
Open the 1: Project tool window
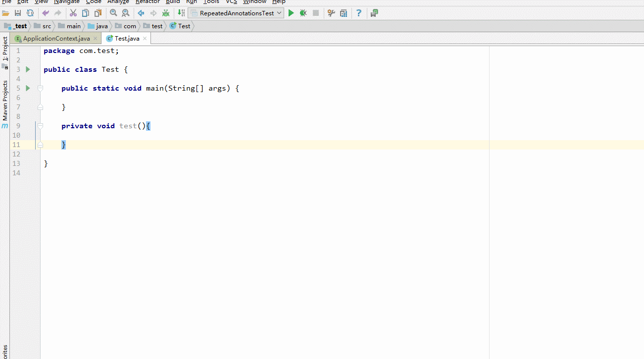pyautogui.click(x=5, y=49)
